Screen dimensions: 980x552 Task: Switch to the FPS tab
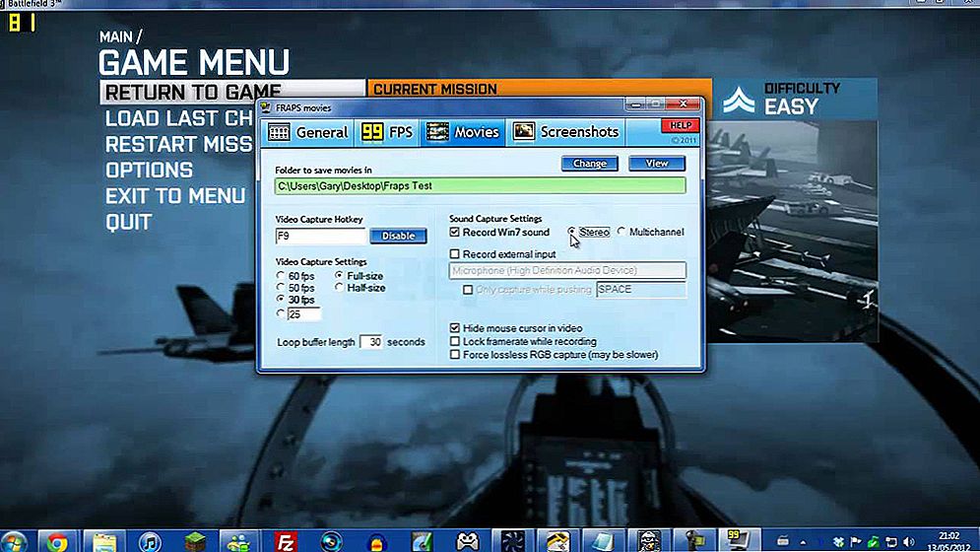[387, 132]
